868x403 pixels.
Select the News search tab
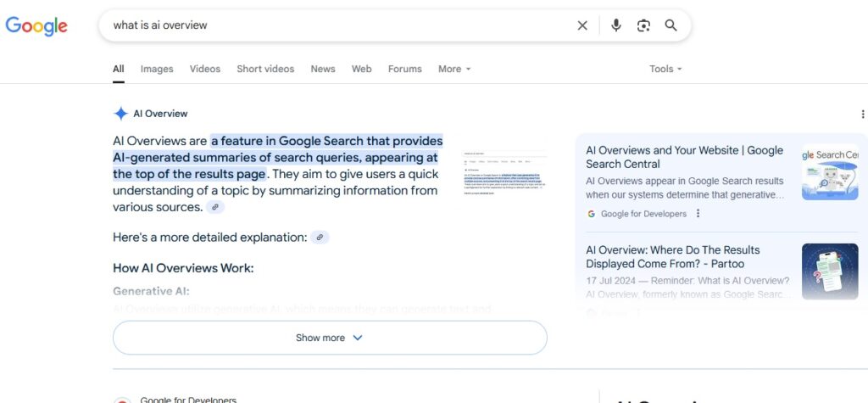pos(323,69)
